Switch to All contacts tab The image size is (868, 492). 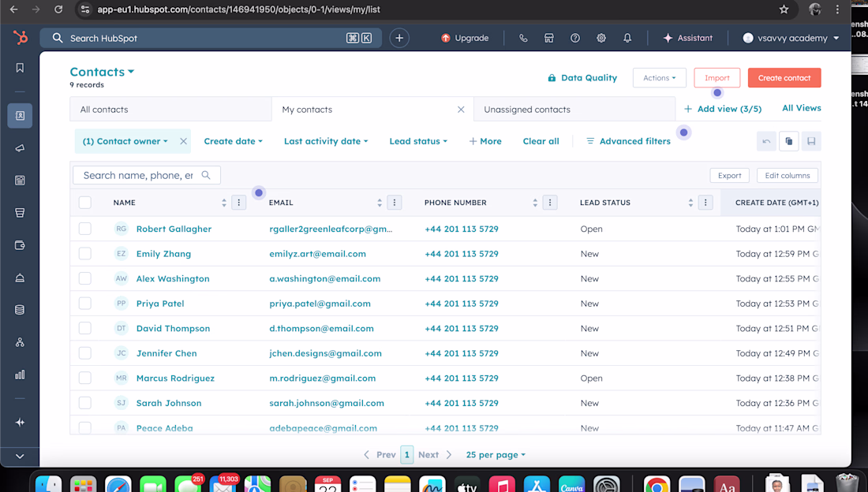pos(170,110)
